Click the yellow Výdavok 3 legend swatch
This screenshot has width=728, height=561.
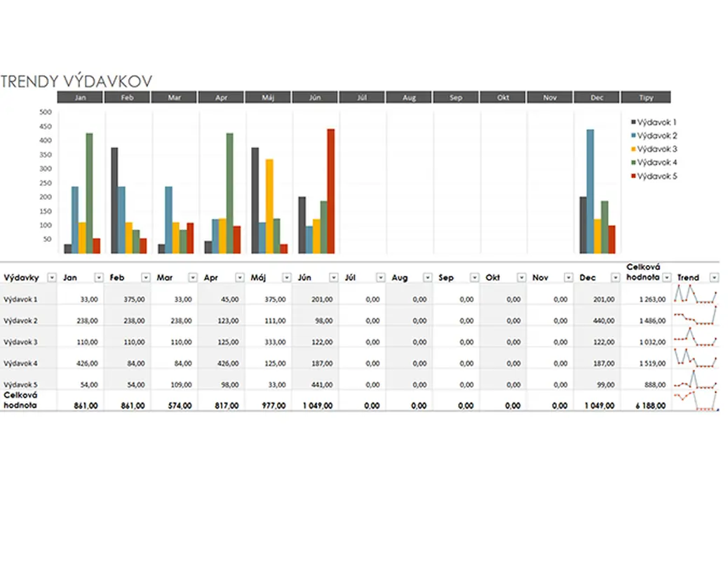pyautogui.click(x=634, y=149)
